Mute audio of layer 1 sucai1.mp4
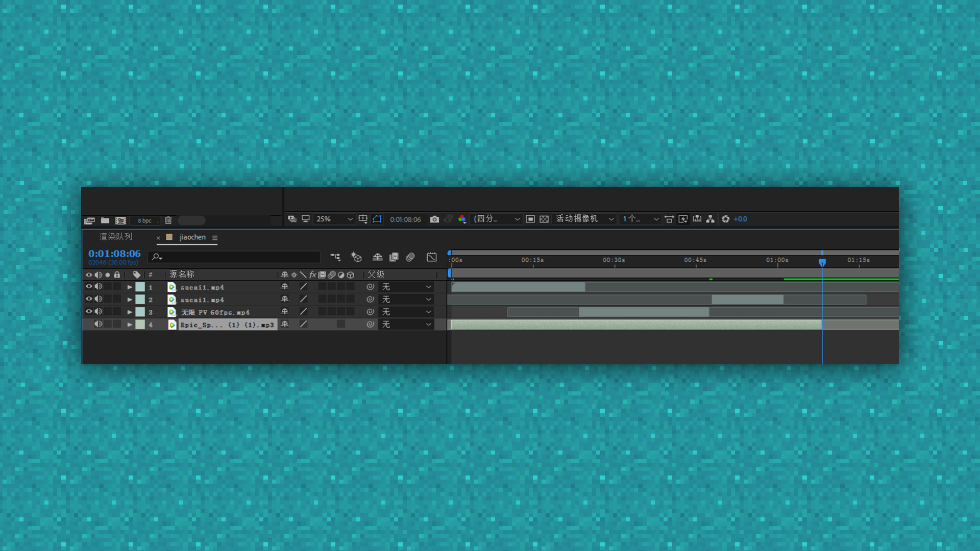 click(x=99, y=287)
